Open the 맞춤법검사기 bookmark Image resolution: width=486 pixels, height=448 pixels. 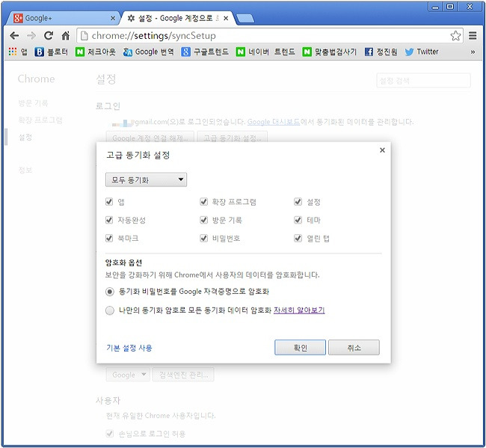(330, 52)
